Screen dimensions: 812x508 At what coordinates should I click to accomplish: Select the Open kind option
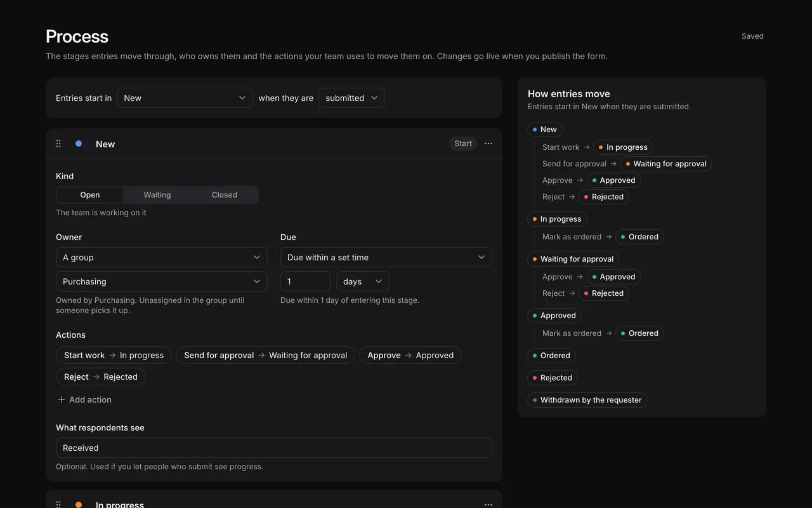point(90,195)
